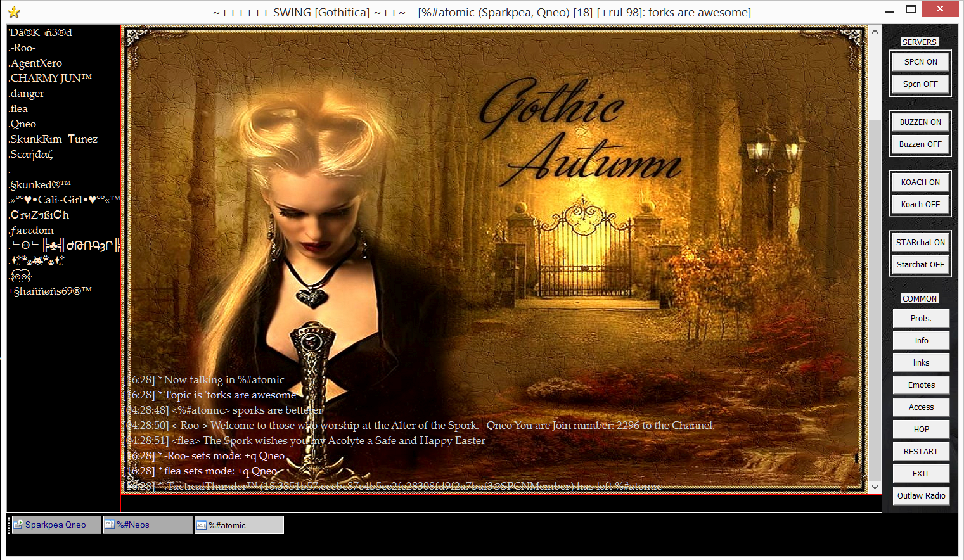Switch KOACH server on
The image size is (964, 560).
pos(920,182)
